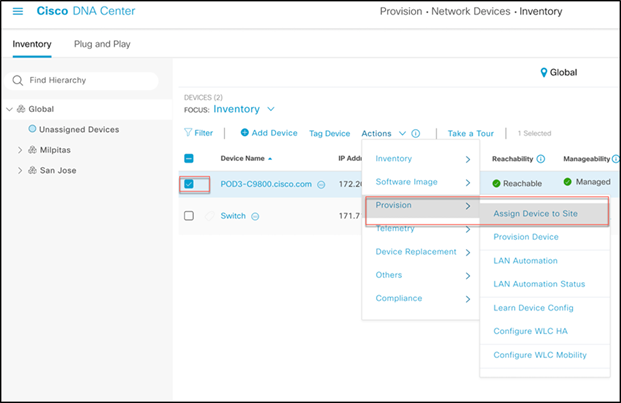Switch to the Inventory tab

pos(32,44)
